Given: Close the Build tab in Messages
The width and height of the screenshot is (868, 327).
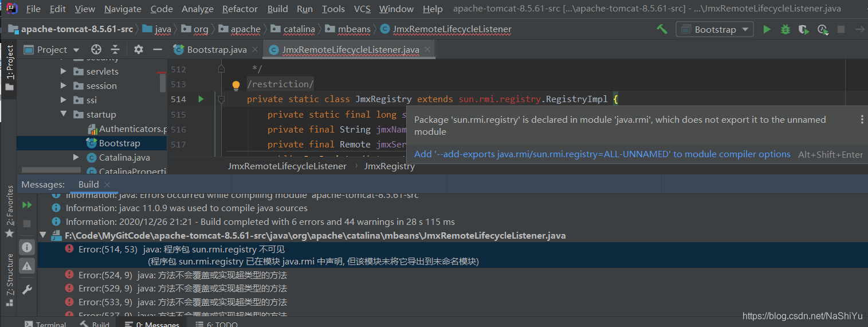Looking at the screenshot, I should pyautogui.click(x=107, y=185).
